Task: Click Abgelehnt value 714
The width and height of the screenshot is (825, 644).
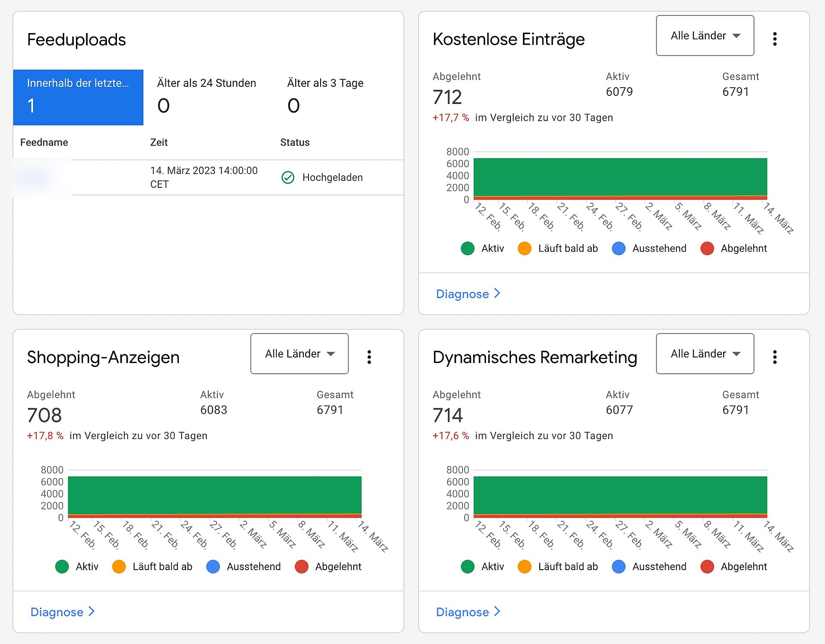Action: [x=448, y=415]
